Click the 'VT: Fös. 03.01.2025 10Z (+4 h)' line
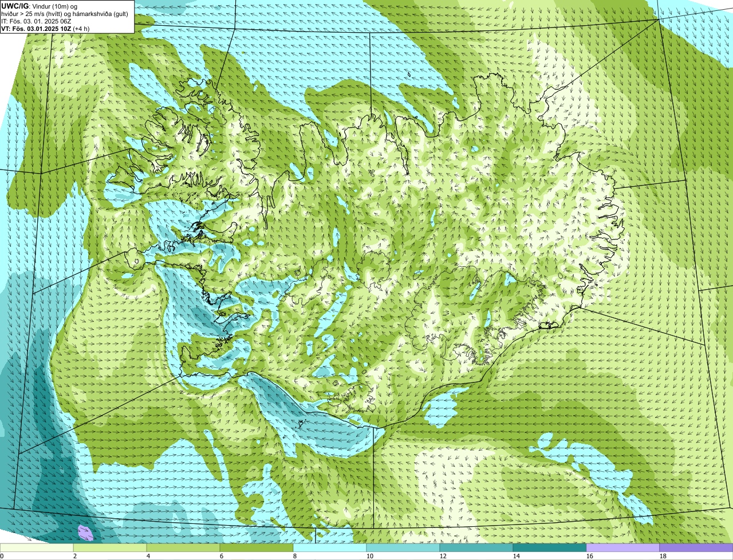733x560 pixels. (x=45, y=28)
